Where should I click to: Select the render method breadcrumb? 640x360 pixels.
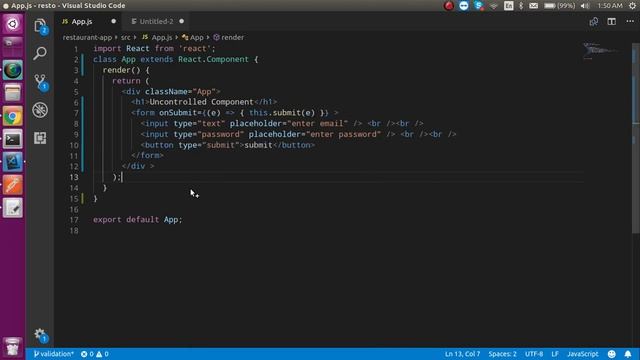tap(229, 37)
